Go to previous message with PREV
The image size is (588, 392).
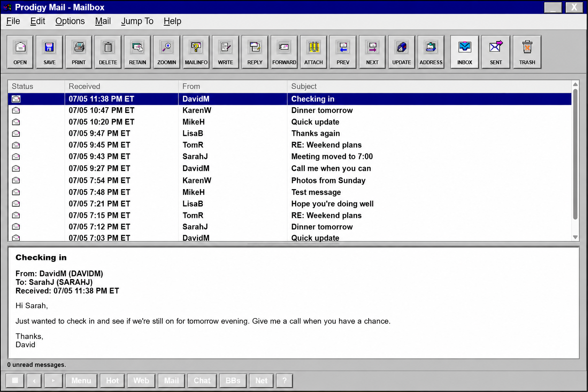pos(343,52)
